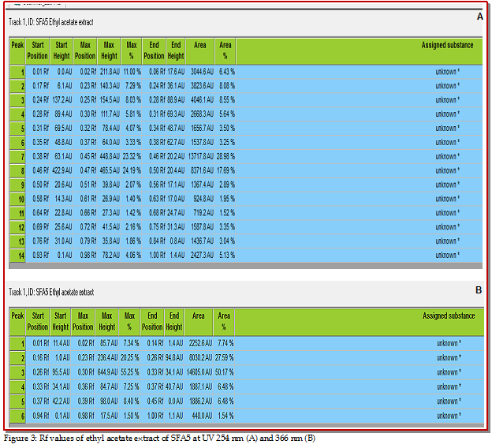Select peak row 7 number cell in table A
Screen dimensions: 492x448
[17, 155]
